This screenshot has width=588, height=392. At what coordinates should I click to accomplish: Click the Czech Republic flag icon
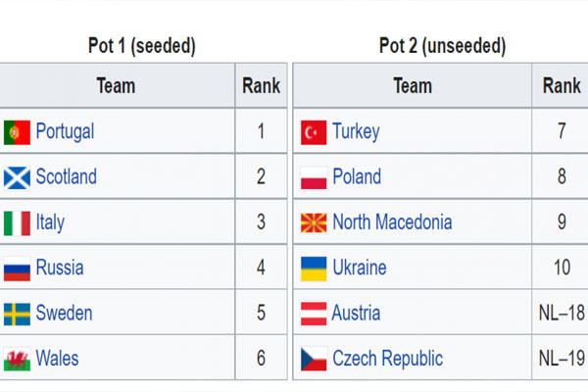[x=314, y=360]
